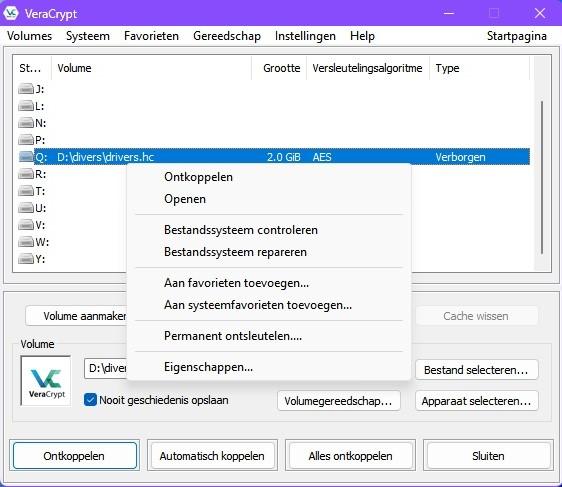Select the mounted Q: drive icon
562x487 pixels.
tap(26, 157)
